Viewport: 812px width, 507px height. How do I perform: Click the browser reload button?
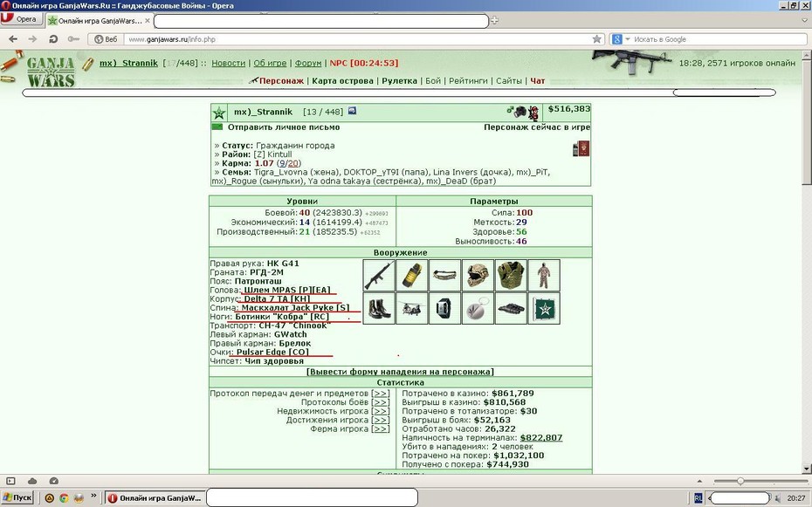pyautogui.click(x=52, y=39)
